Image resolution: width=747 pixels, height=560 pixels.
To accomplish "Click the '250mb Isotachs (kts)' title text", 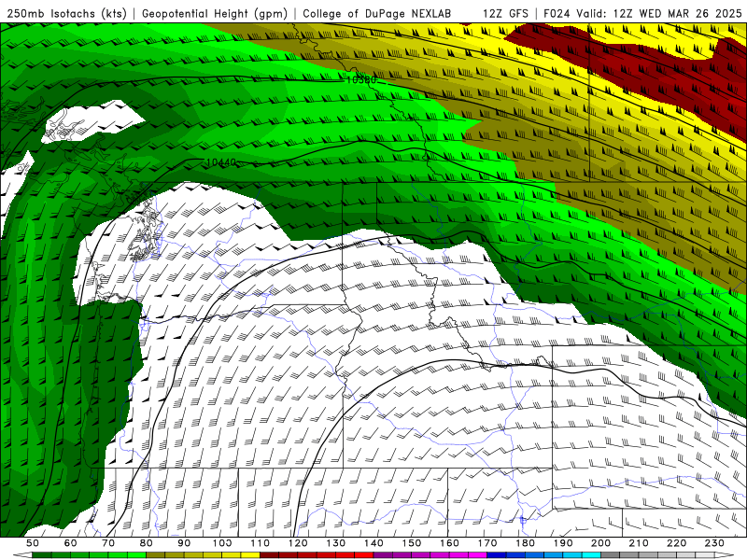I will point(66,13).
